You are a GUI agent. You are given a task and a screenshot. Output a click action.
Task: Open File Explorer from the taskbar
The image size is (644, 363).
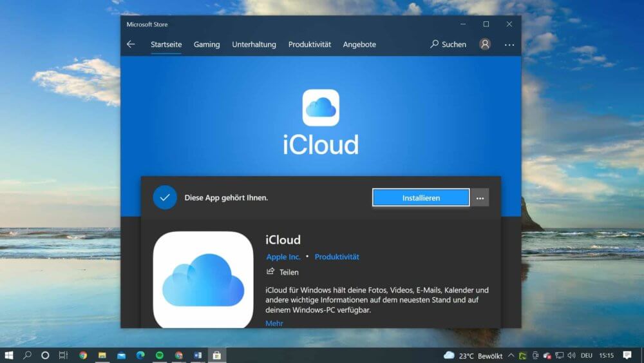[x=102, y=355]
